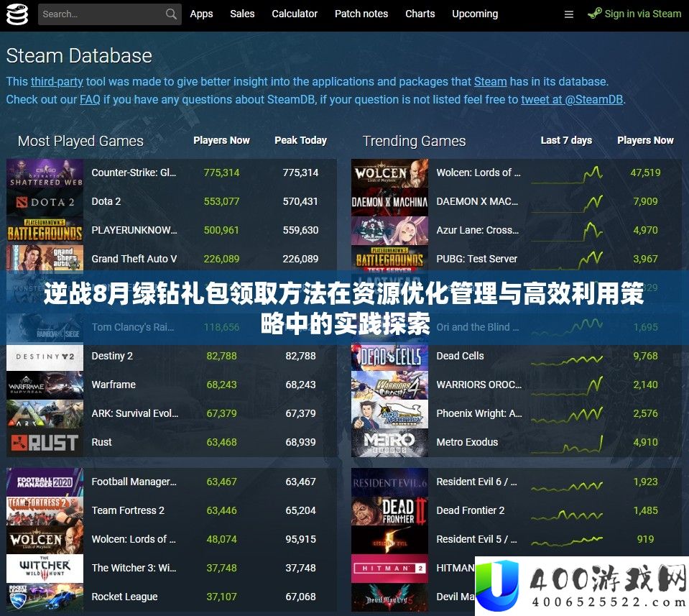The height and width of the screenshot is (616, 689).
Task: Open the Witcher 3 Wild Hunt thumbnail
Action: [45, 569]
